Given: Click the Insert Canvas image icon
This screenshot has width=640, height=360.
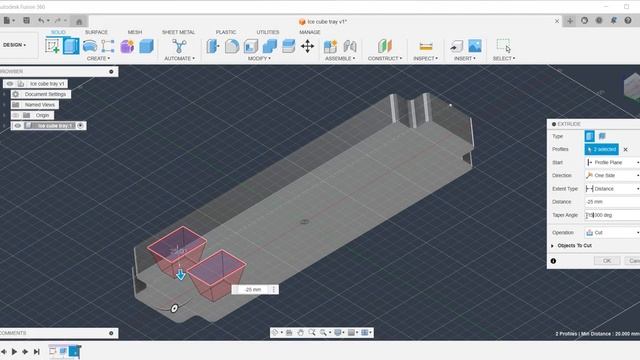Looking at the screenshot, I should point(475,46).
